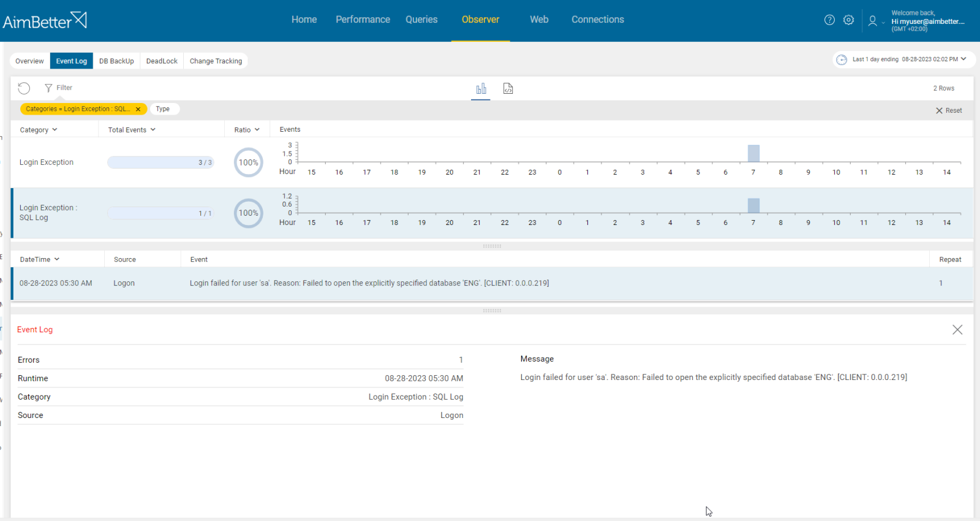Remove the Categories filter chip
The image size is (980, 521).
click(138, 109)
